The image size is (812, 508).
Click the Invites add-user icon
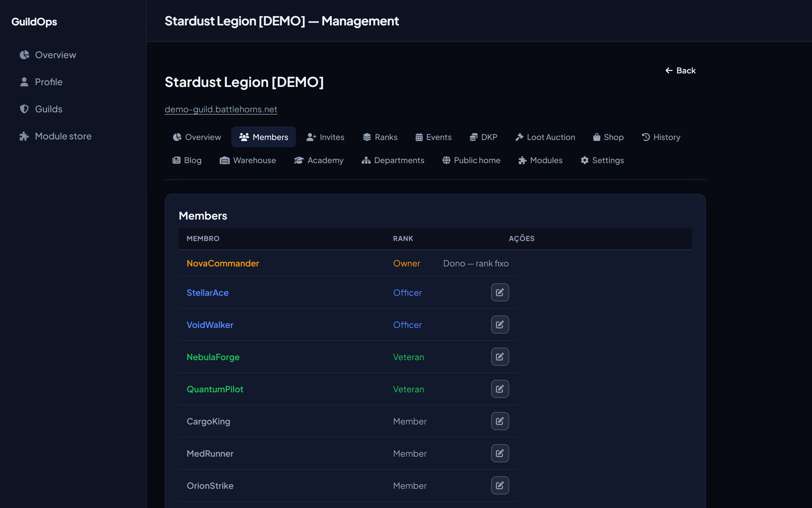[x=311, y=137]
